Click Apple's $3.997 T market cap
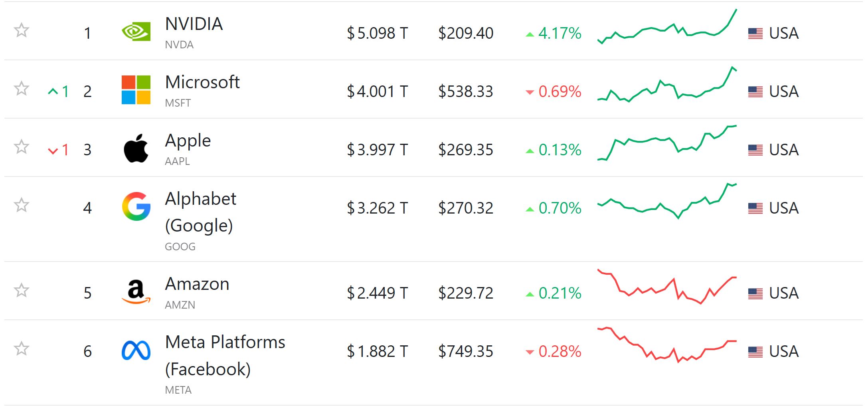The width and height of the screenshot is (868, 410). pos(377,150)
